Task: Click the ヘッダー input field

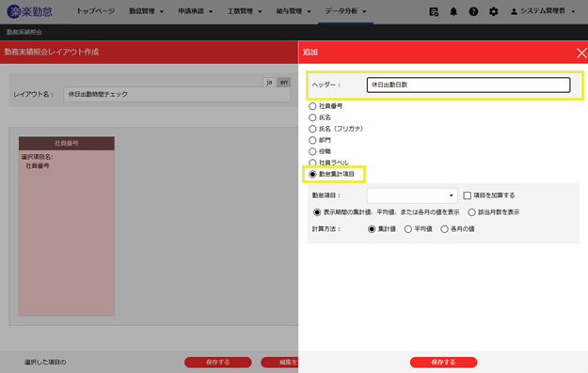Action: click(469, 85)
